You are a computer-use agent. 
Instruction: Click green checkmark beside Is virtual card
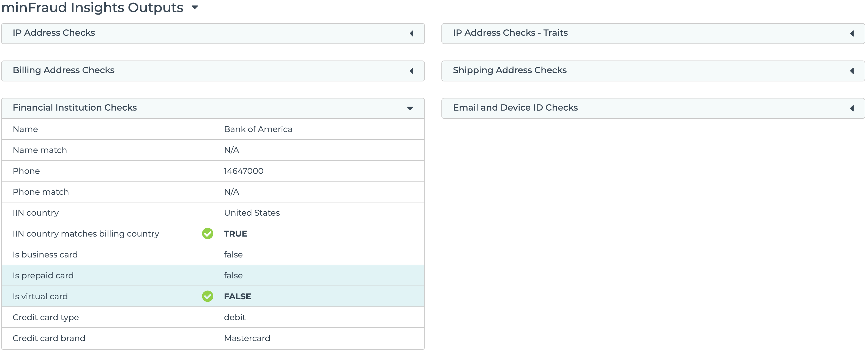[x=208, y=296]
